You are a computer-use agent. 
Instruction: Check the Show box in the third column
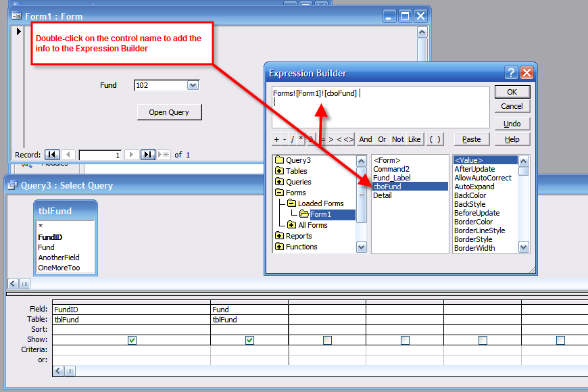point(327,340)
